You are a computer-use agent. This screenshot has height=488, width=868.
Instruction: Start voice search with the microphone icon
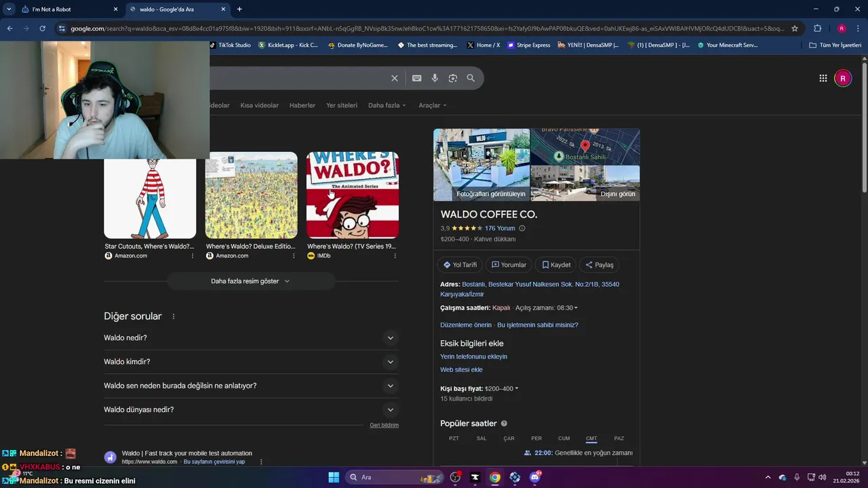[x=435, y=78]
